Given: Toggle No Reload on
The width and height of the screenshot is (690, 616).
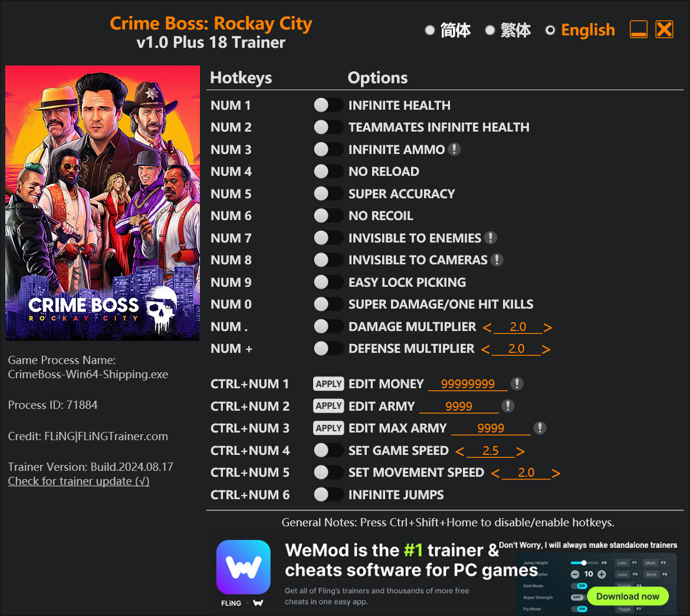Looking at the screenshot, I should click(328, 171).
